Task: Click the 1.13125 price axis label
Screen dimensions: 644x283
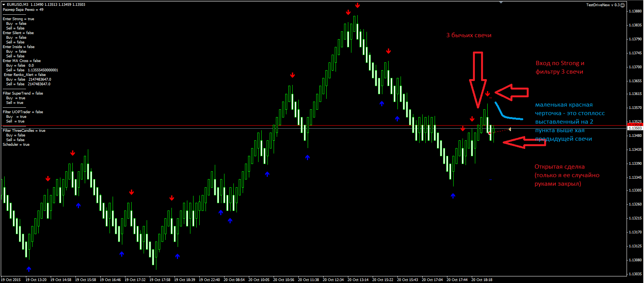Action: click(x=635, y=246)
